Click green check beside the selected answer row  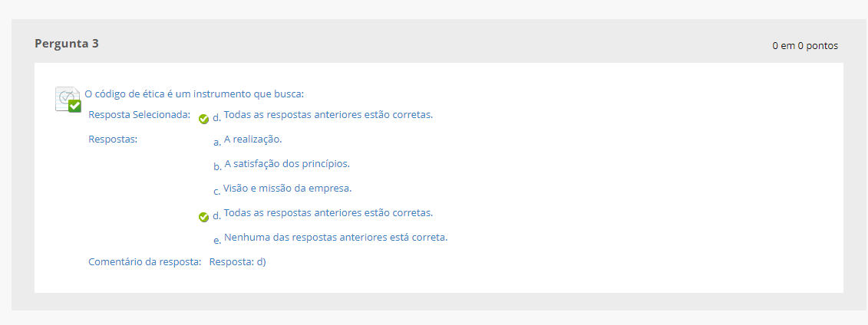(203, 119)
